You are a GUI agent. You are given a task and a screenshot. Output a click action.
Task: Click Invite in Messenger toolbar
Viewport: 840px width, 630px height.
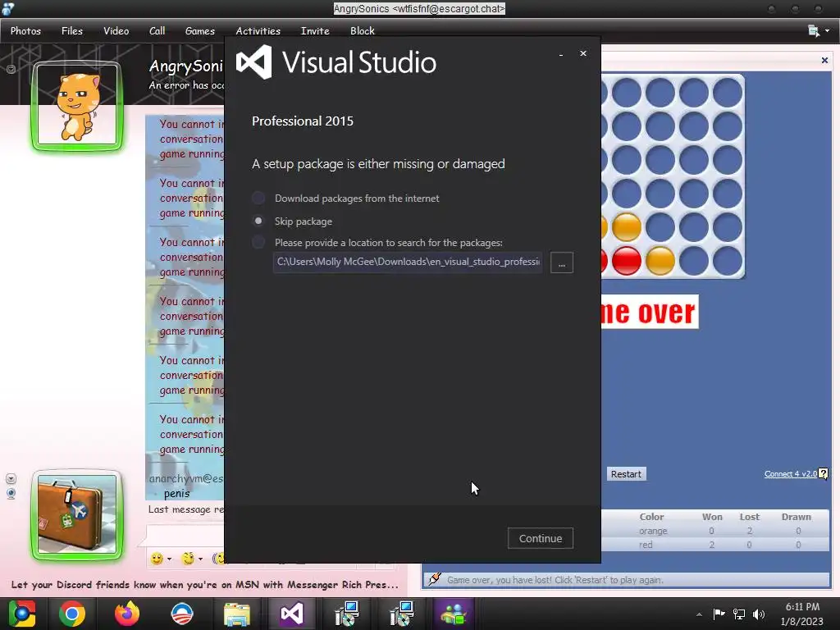[x=315, y=31]
